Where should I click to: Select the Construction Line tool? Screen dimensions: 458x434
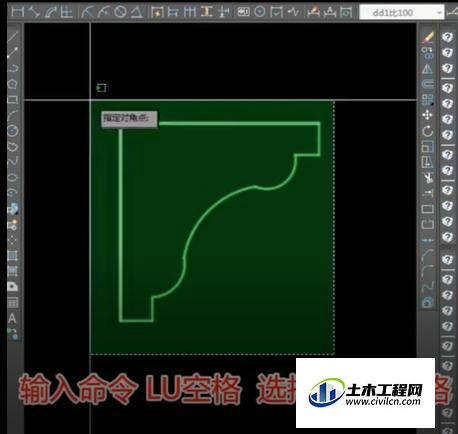(12, 52)
